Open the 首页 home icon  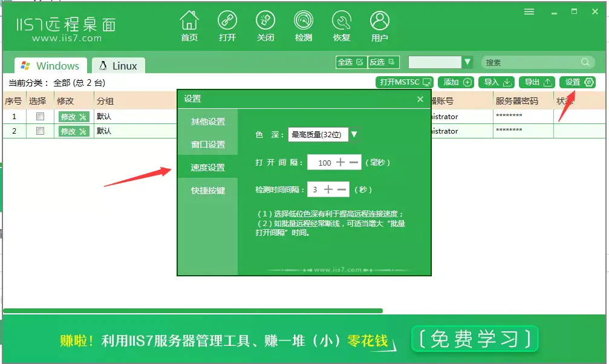tap(189, 25)
